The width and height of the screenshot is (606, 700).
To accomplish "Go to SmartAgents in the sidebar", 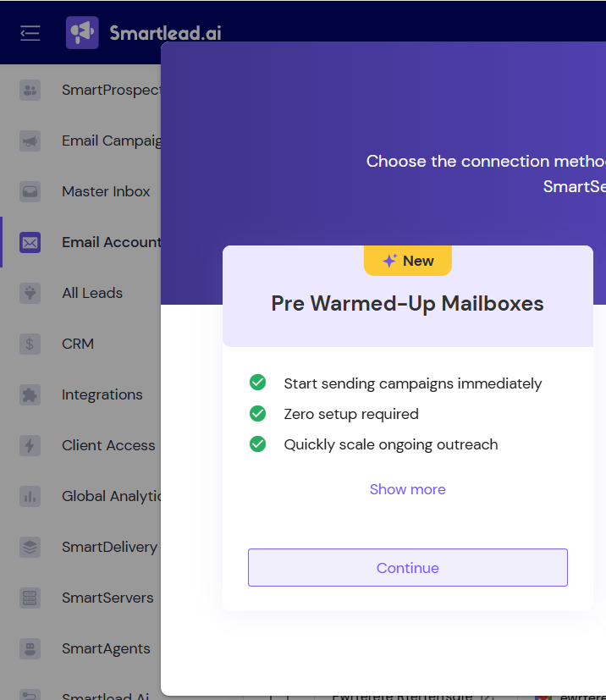I will [x=106, y=648].
